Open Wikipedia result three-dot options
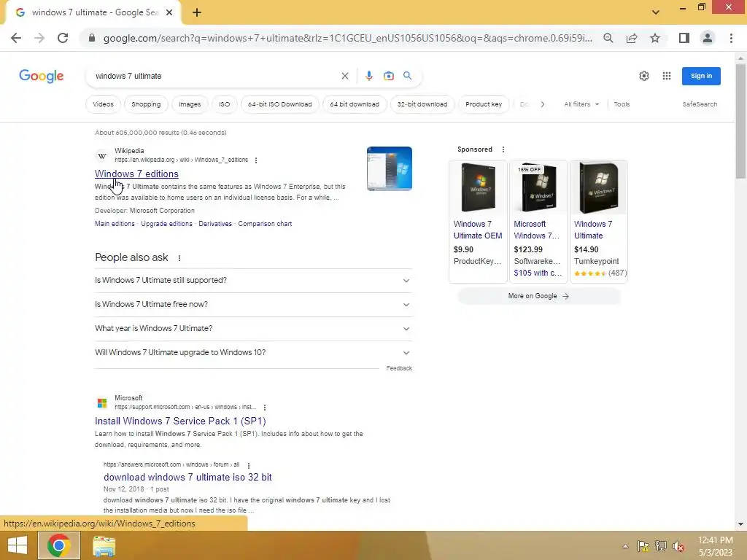Image resolution: width=747 pixels, height=560 pixels. click(256, 160)
